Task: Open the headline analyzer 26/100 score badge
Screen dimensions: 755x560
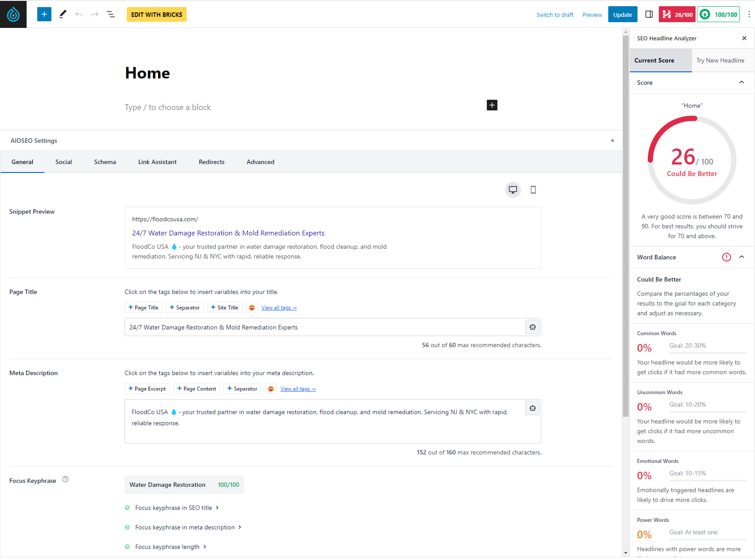Action: click(x=677, y=14)
